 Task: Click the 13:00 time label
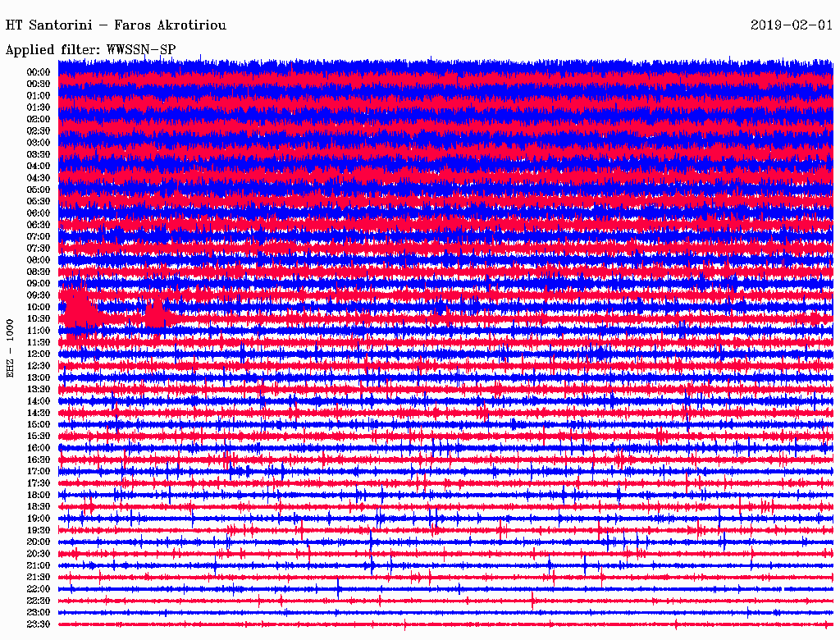[39, 378]
